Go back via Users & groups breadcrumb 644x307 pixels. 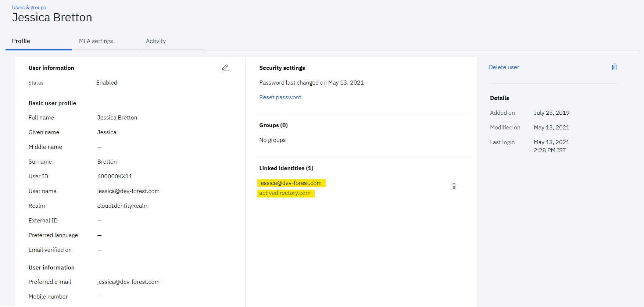(x=29, y=7)
